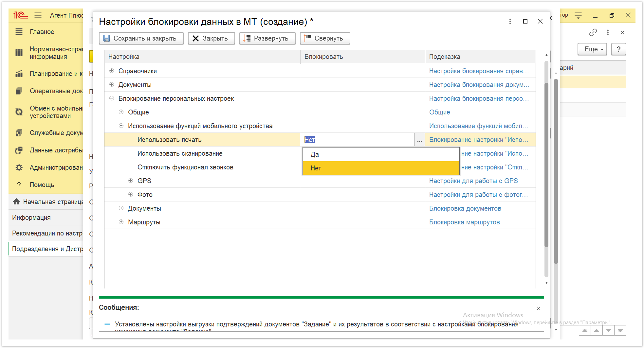Viewport: 644px width, 348px height.
Task: Select Да in the dropdown list
Action: [381, 154]
